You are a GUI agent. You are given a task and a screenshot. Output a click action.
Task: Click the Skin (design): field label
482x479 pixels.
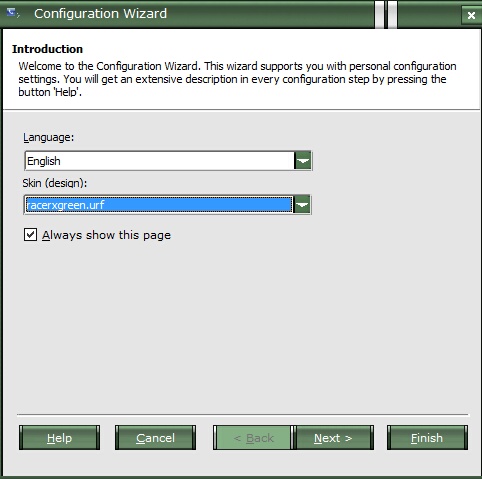coord(55,183)
